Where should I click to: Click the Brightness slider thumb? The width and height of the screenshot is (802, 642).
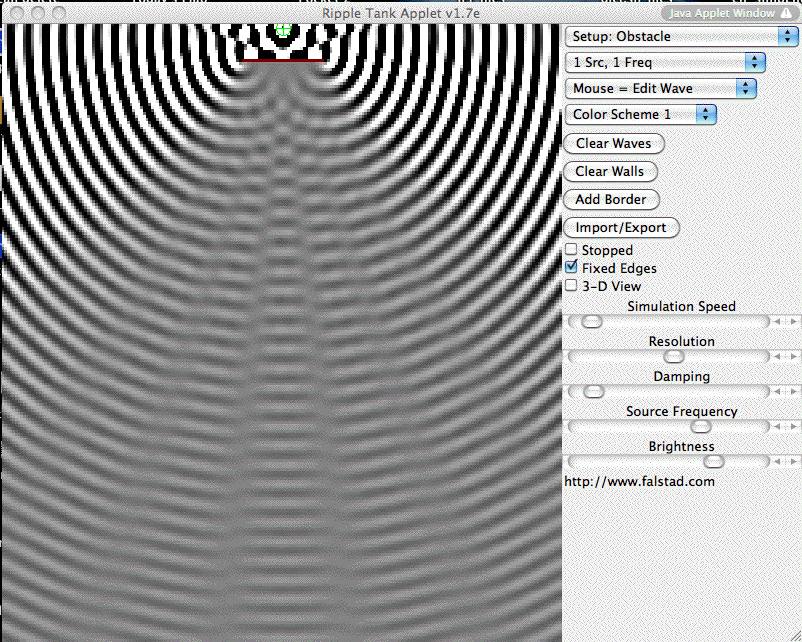pos(714,462)
